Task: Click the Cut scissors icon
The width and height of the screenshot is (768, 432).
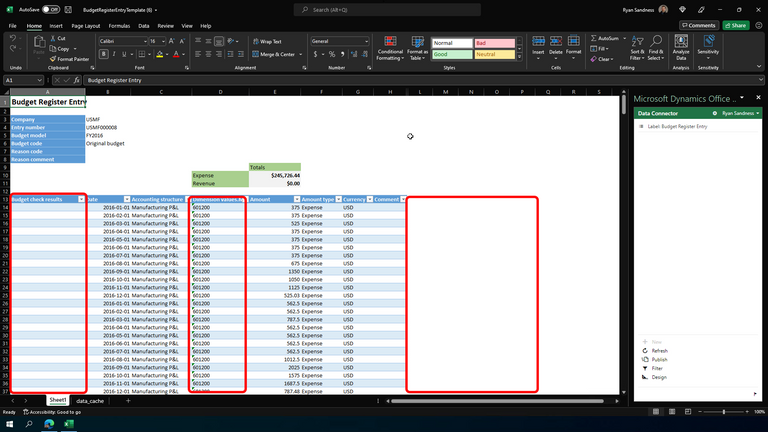Action: tap(53, 38)
